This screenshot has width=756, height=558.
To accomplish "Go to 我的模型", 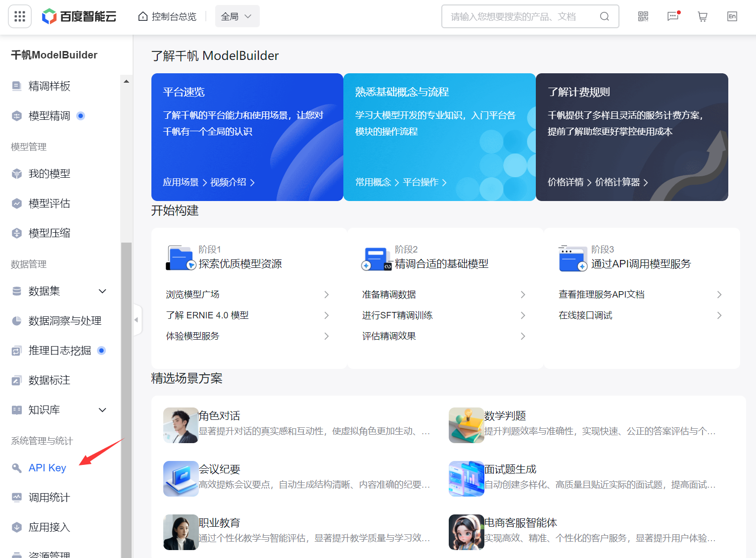I will 49,174.
